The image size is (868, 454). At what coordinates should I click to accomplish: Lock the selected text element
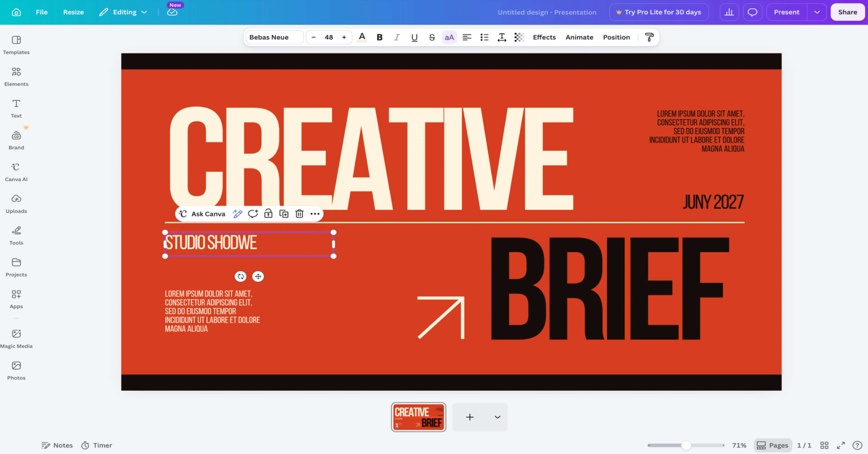coord(268,214)
